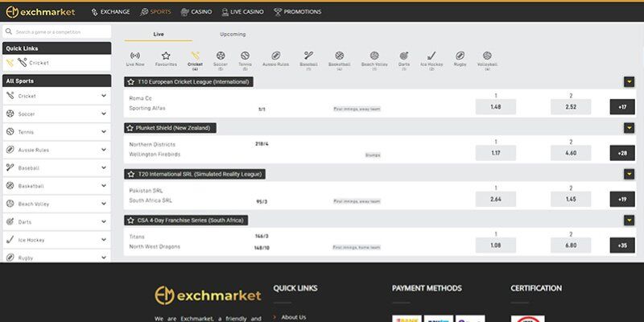644x322 pixels.
Task: Click the Tennis icon in the All Sports list
Action: (x=10, y=132)
